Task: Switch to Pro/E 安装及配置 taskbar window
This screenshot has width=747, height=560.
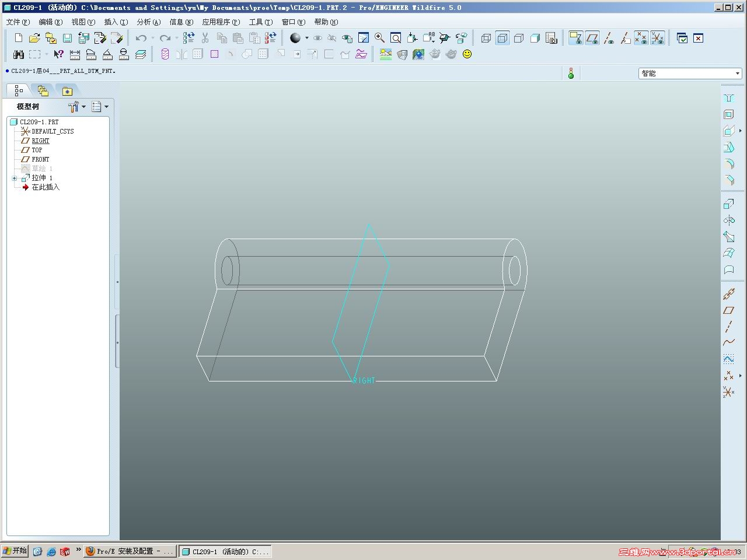Action: tap(130, 551)
